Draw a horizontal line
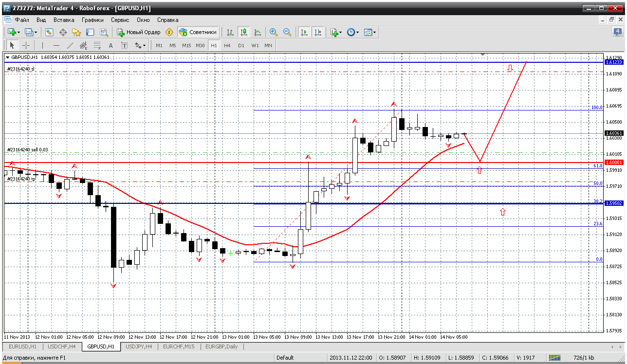The width and height of the screenshot is (627, 364). (x=56, y=45)
